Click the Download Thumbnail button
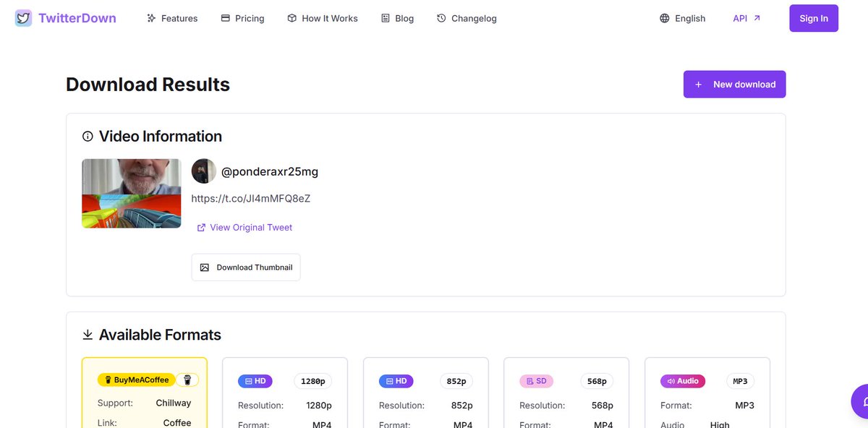Viewport: 868px width, 428px height. [x=246, y=267]
